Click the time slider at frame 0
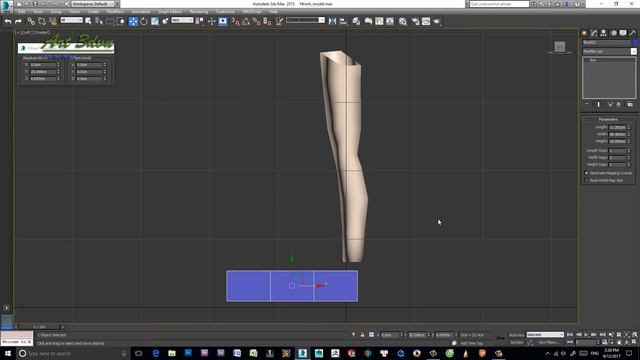 click(x=39, y=327)
